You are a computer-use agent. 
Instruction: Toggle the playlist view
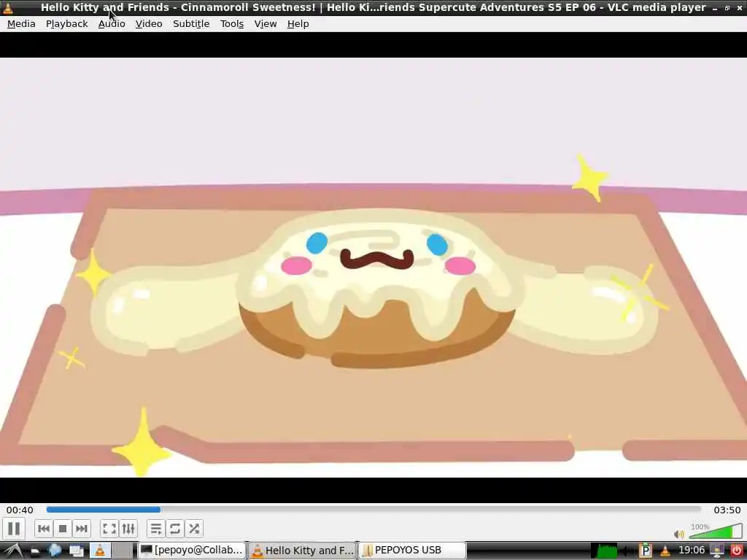(156, 529)
